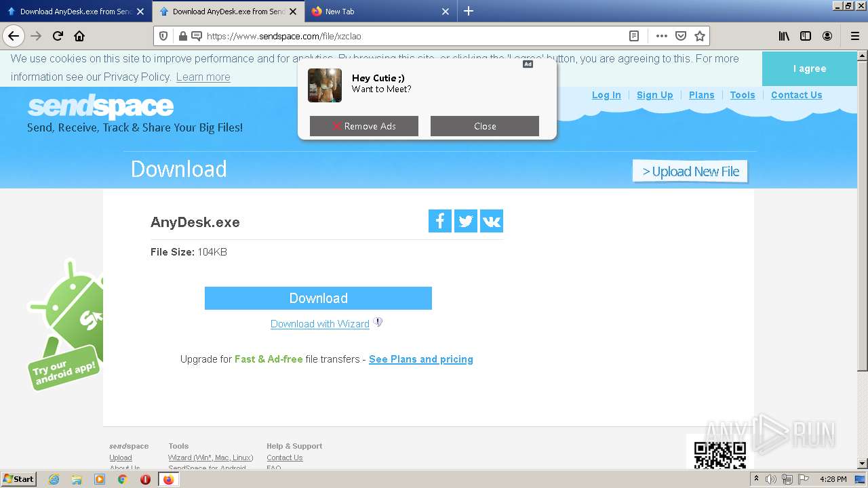Click Remove Ads in the popup
The image size is (868, 488).
coord(364,126)
